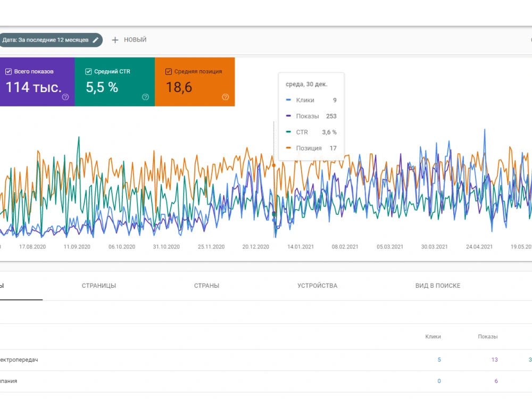Add a filter with the НОВЫЙ button
The image size is (532, 399).
129,40
